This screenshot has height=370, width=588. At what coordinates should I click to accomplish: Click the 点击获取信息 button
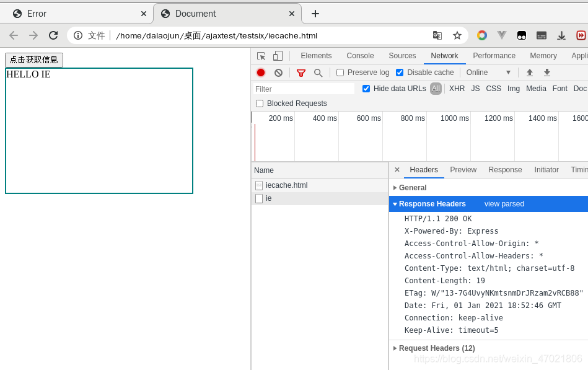[34, 59]
